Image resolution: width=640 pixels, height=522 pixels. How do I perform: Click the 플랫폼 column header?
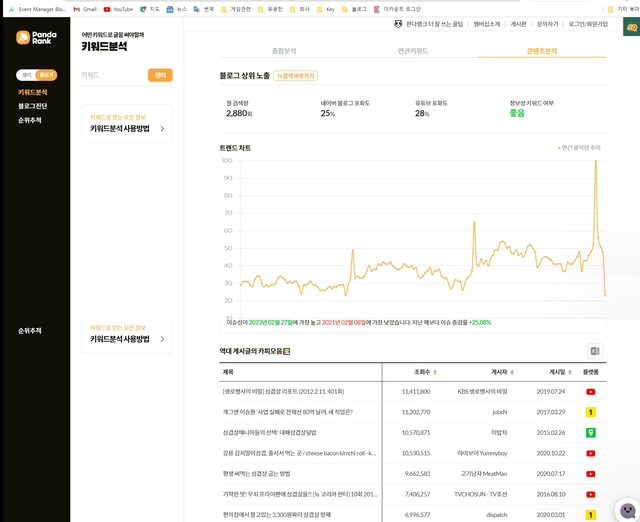point(590,372)
